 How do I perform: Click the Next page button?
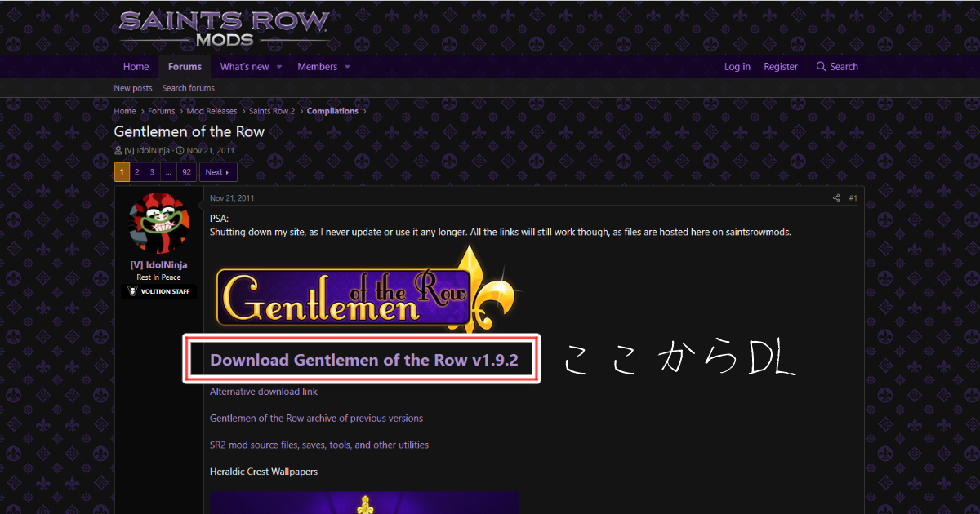click(218, 172)
